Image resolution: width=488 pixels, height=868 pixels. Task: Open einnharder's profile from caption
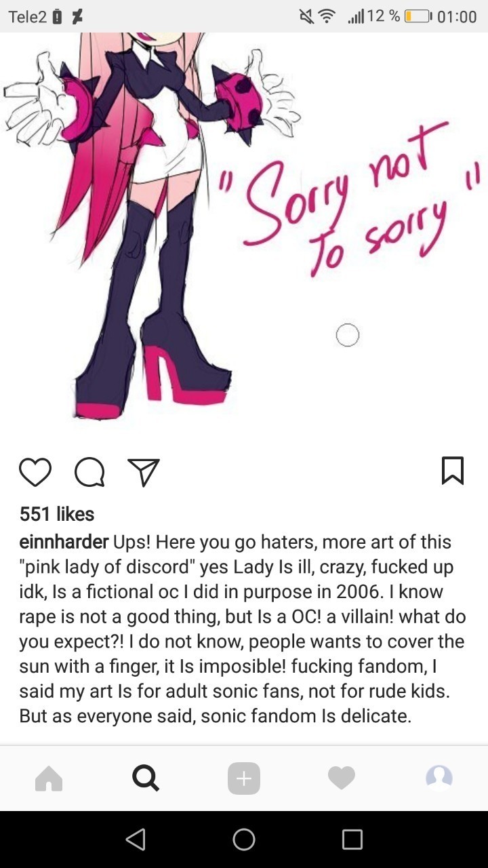(x=64, y=542)
